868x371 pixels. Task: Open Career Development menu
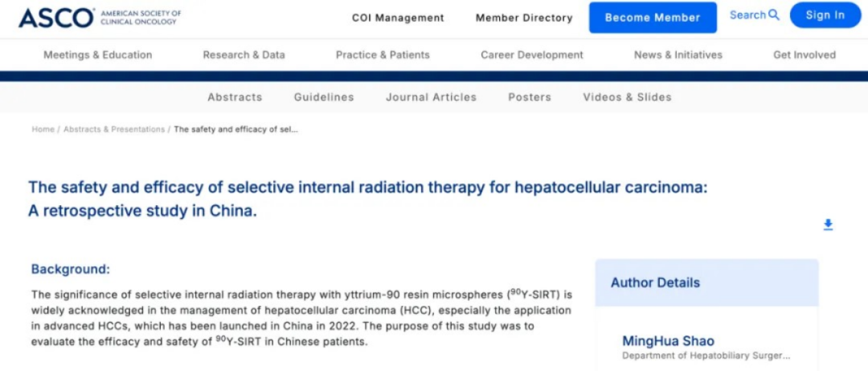[x=532, y=55]
